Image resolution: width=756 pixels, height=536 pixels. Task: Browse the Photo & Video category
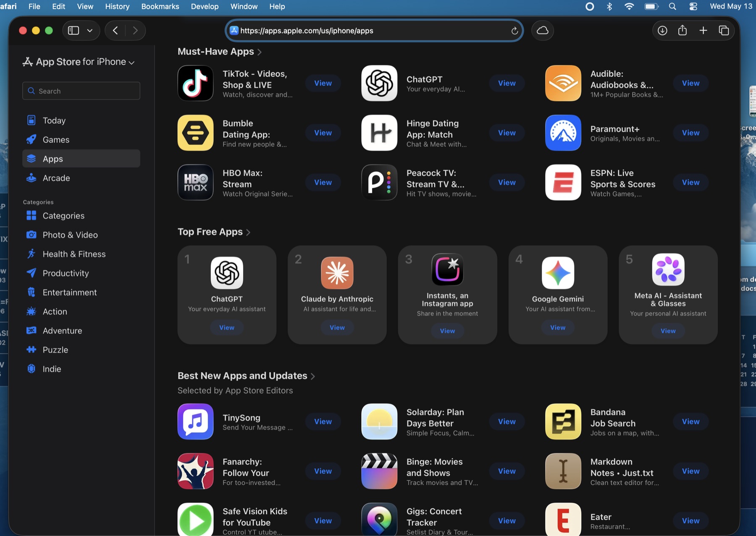(x=81, y=235)
